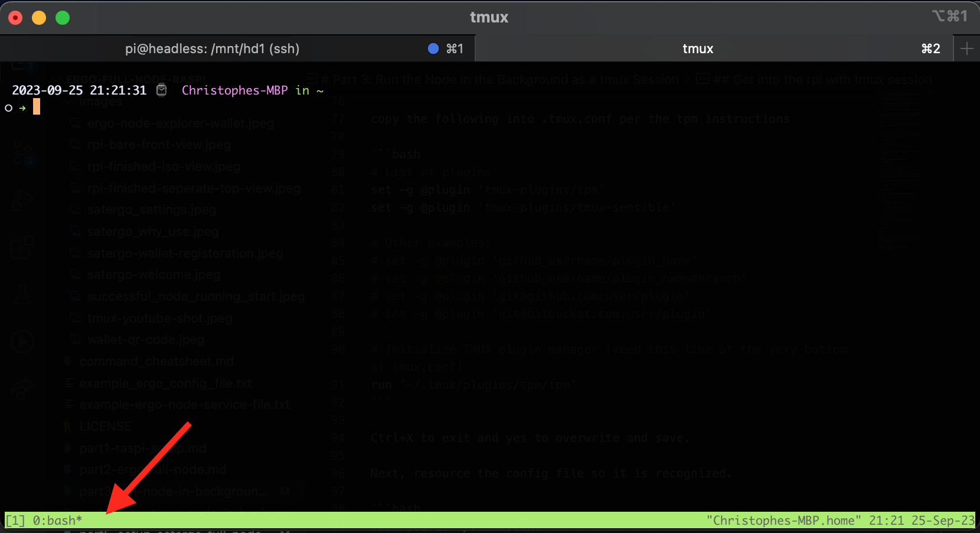980x533 pixels.
Task: Click the ⌥⌘1 window shortcut label
Action: click(x=950, y=16)
